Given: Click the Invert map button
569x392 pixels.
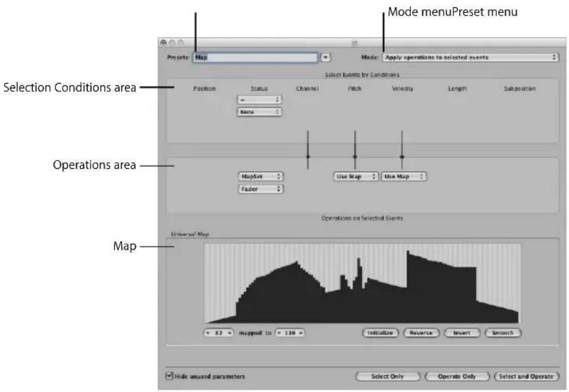Looking at the screenshot, I should pos(462,333).
